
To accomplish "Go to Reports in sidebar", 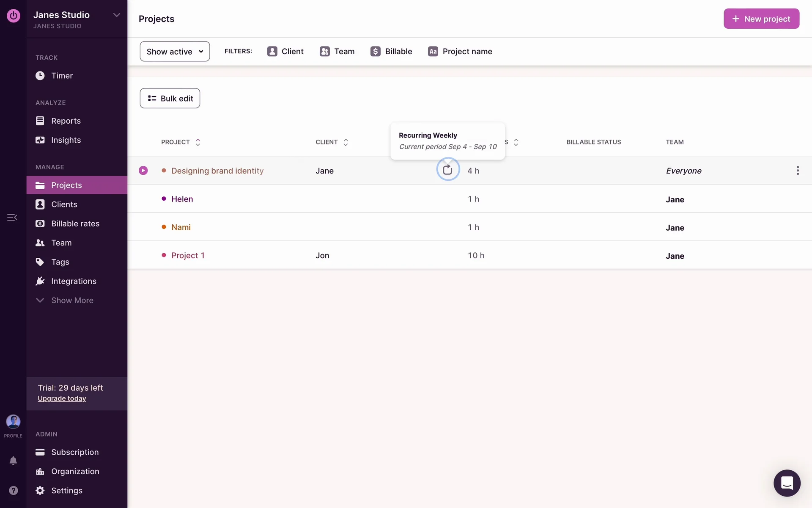I will click(66, 121).
